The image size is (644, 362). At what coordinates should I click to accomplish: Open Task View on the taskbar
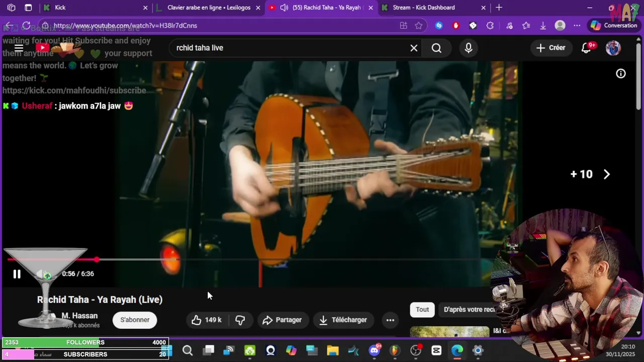coord(208,350)
